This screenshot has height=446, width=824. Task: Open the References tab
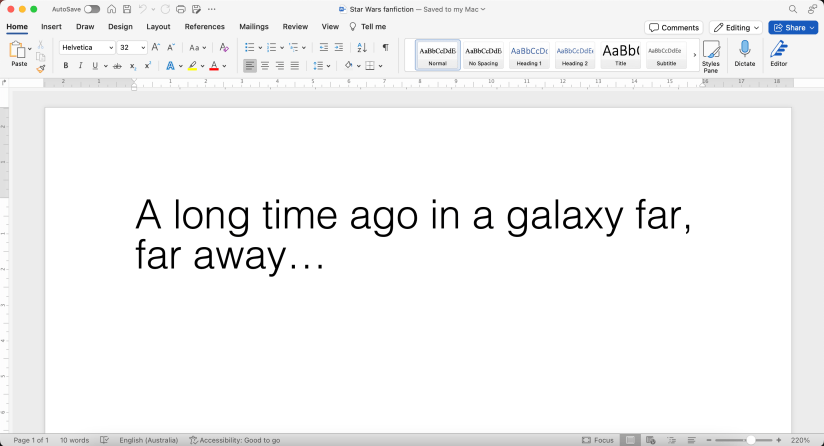point(204,27)
